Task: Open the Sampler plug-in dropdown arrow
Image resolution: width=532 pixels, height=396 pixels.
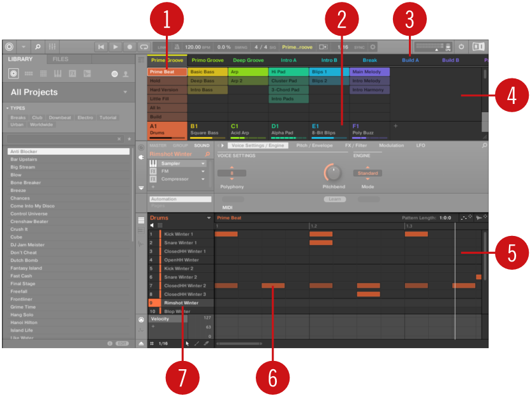Action: [203, 163]
